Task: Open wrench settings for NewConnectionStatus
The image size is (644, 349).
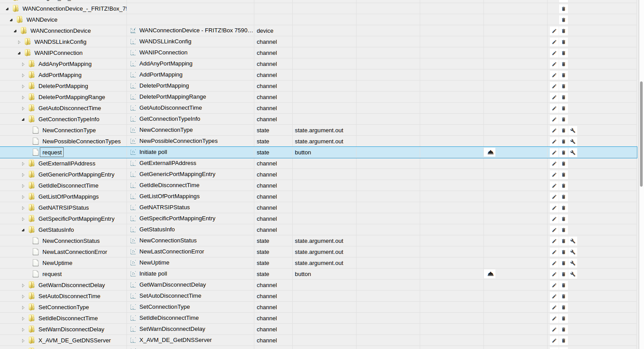Action: [x=573, y=241]
